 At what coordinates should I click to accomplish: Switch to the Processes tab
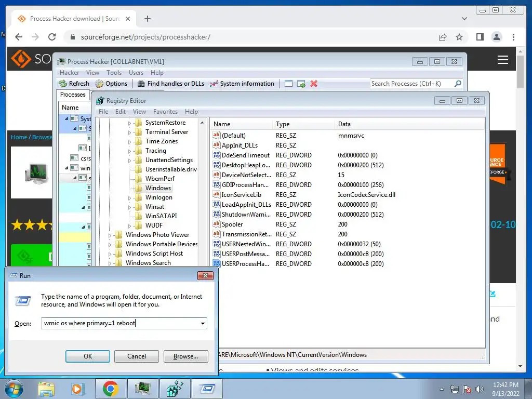pyautogui.click(x=73, y=95)
